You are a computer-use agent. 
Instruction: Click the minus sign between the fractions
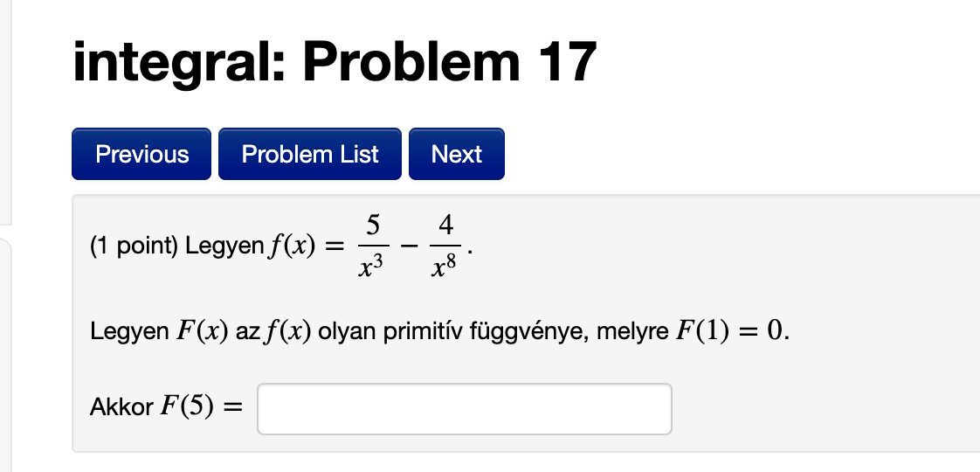pyautogui.click(x=409, y=247)
